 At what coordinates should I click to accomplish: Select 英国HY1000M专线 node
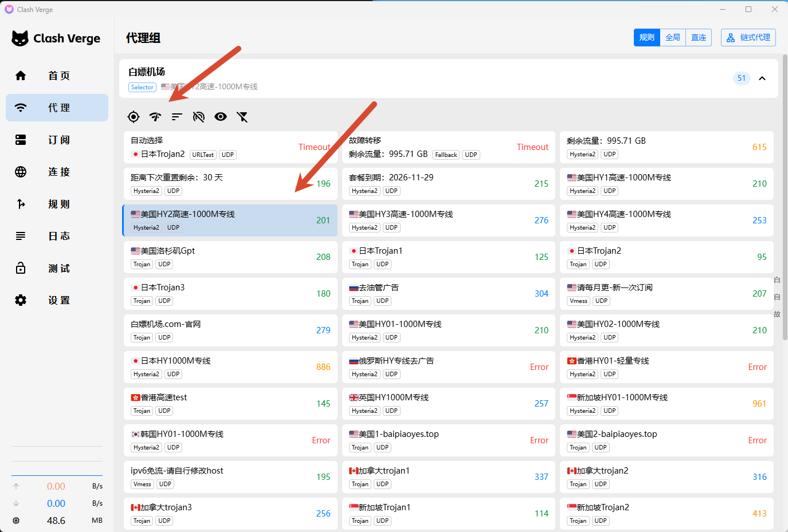[449, 404]
